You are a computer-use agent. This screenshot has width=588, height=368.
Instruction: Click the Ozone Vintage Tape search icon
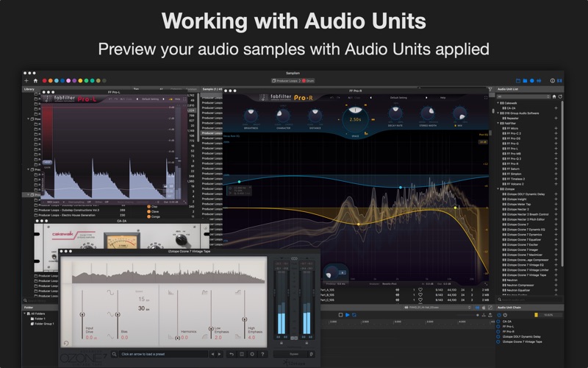(114, 354)
